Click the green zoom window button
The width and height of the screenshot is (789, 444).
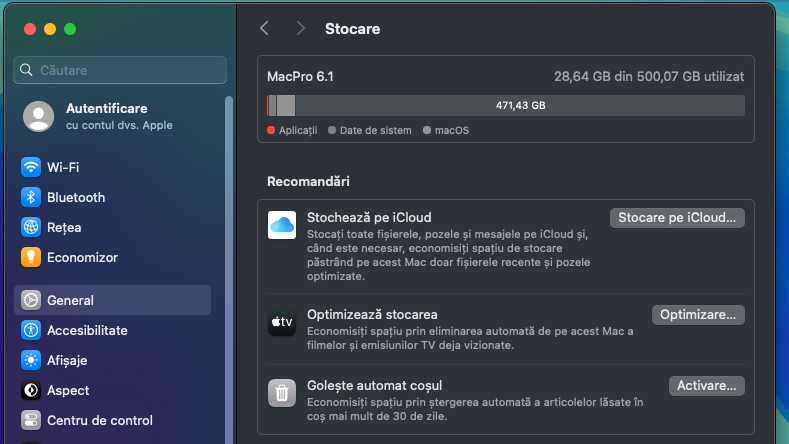pos(70,29)
